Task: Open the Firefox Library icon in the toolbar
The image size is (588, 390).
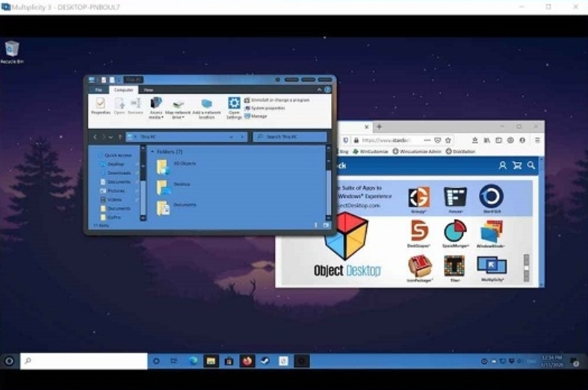Action: pyautogui.click(x=486, y=140)
